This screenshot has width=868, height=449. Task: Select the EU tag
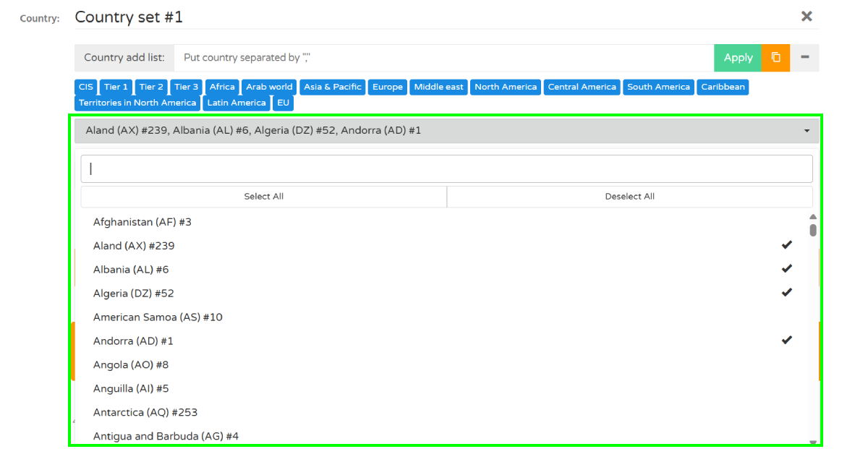click(x=283, y=103)
